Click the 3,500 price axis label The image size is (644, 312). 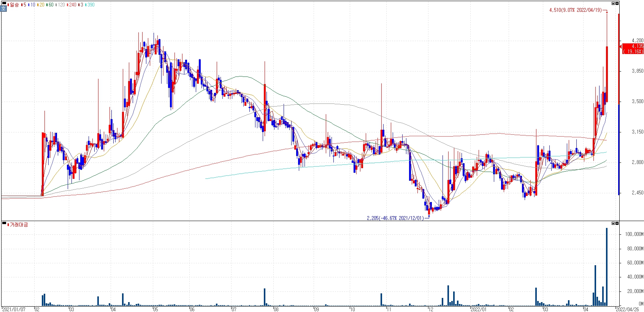tap(638, 101)
